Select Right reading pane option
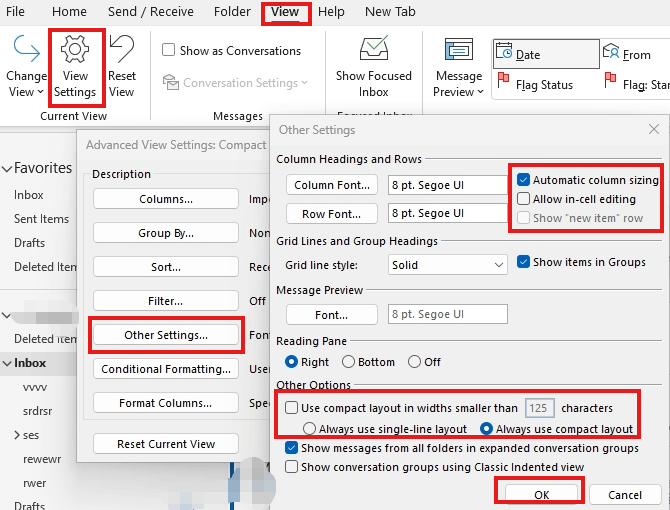This screenshot has width=670, height=510. click(x=291, y=362)
